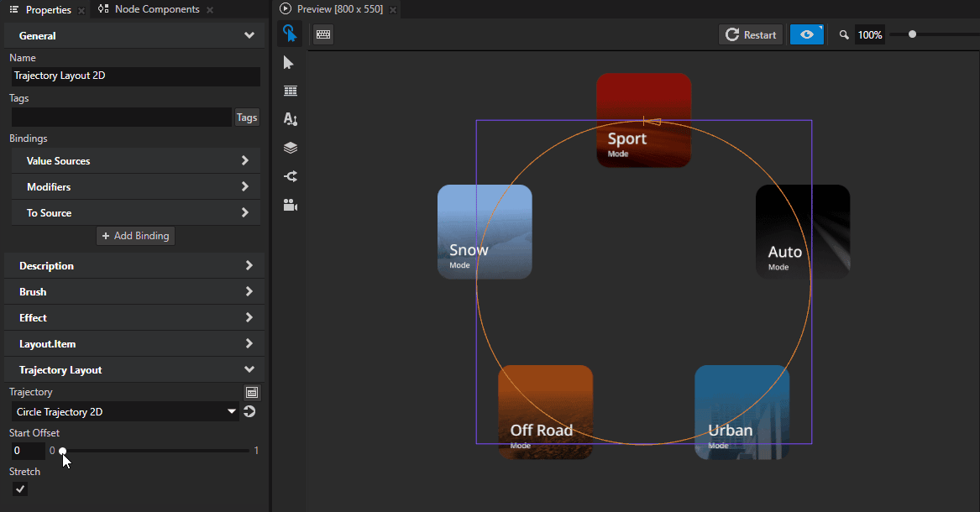Click the Restart button

point(749,34)
